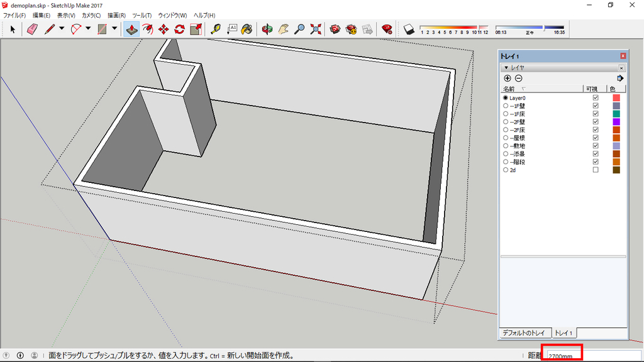The height and width of the screenshot is (362, 644).
Task: Toggle the shadows display icon
Action: [409, 29]
